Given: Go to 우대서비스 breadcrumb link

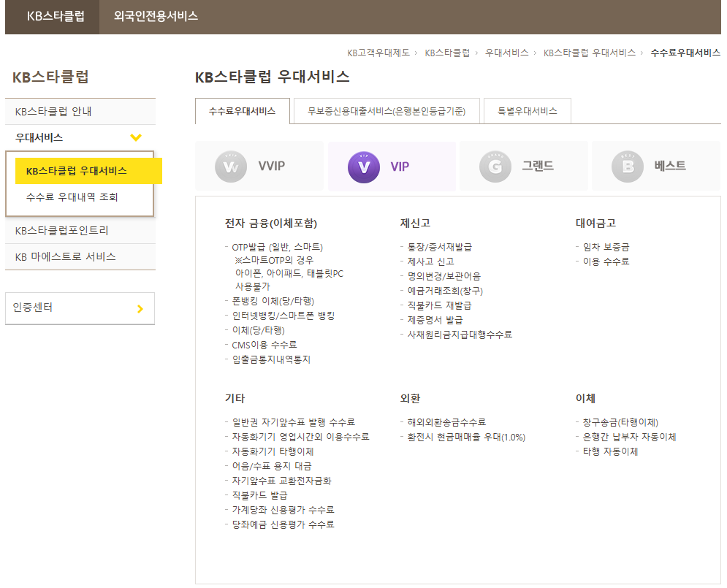Looking at the screenshot, I should (x=506, y=53).
